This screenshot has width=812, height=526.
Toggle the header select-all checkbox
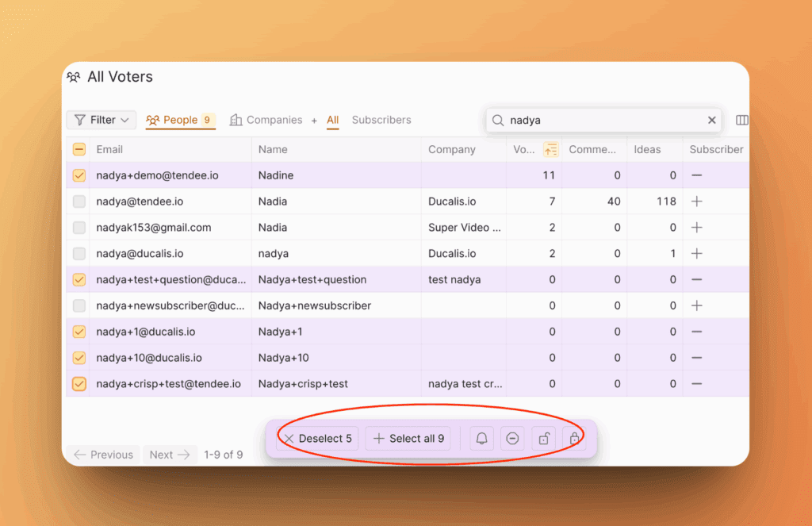click(79, 149)
